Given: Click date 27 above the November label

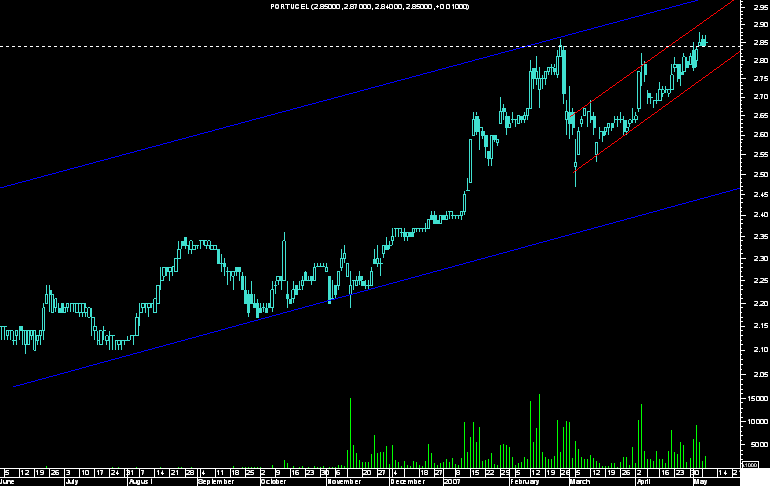Looking at the screenshot, I should (x=381, y=473).
